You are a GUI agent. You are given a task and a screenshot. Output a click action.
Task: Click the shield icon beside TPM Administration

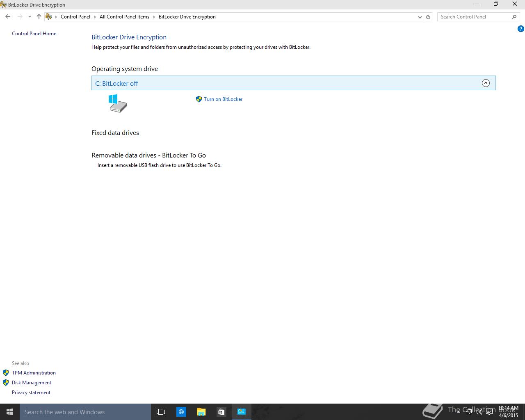click(x=6, y=373)
